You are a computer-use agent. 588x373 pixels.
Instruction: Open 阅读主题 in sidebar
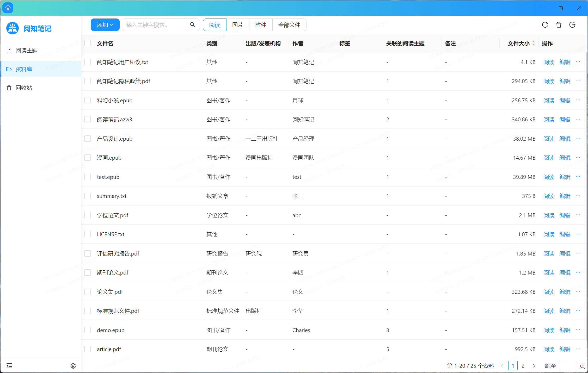[x=41, y=50]
